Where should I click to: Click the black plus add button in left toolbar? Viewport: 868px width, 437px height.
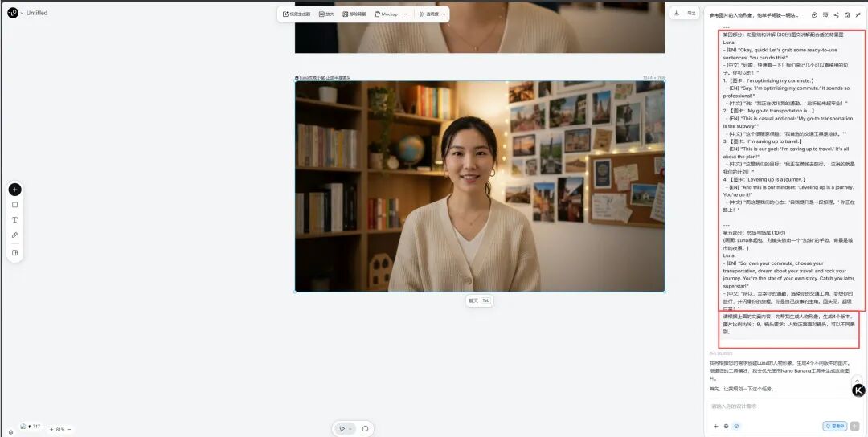coord(15,190)
